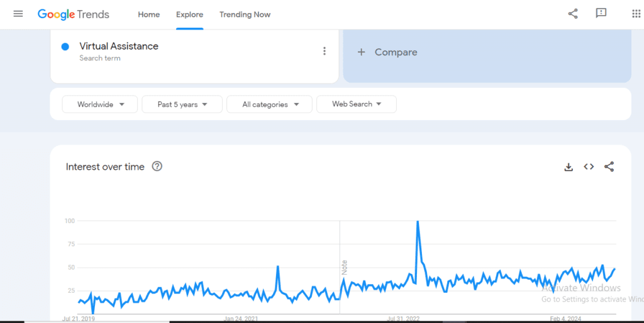Download the interest over time CSV
The image size is (644, 323).
coord(569,167)
